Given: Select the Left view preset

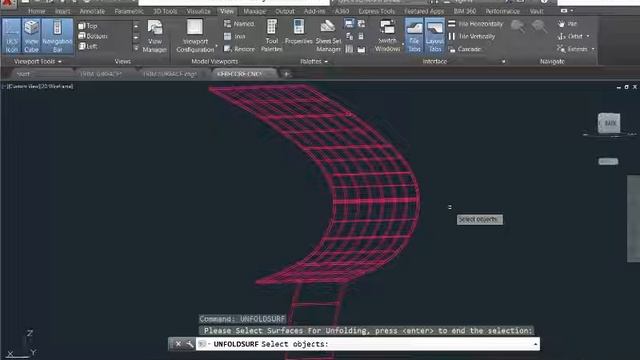Looking at the screenshot, I should point(88,46).
